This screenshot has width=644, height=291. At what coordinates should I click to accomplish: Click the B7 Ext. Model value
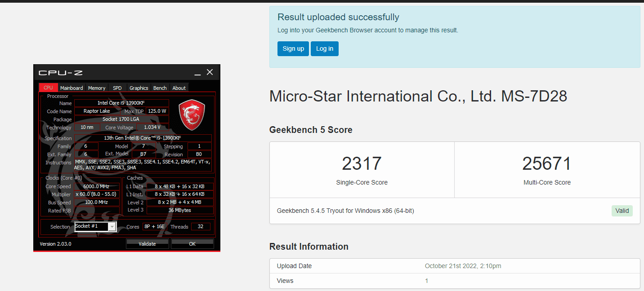pyautogui.click(x=143, y=154)
